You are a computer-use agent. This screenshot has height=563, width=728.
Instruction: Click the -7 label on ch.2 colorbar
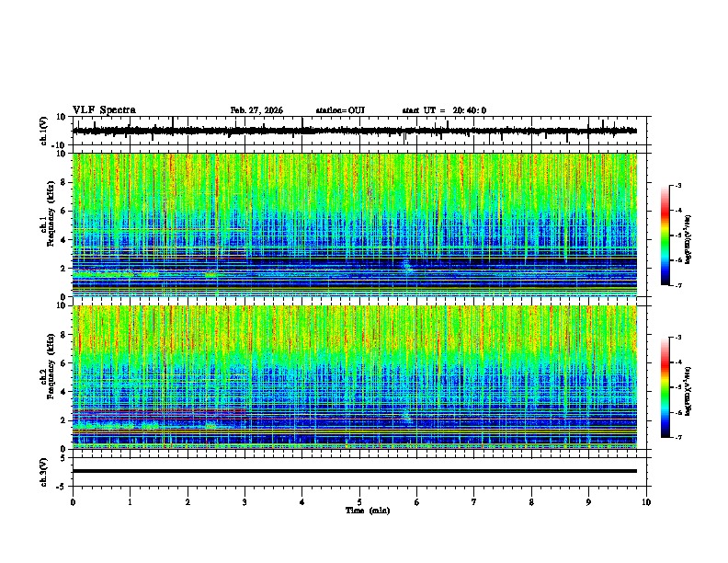tap(678, 437)
